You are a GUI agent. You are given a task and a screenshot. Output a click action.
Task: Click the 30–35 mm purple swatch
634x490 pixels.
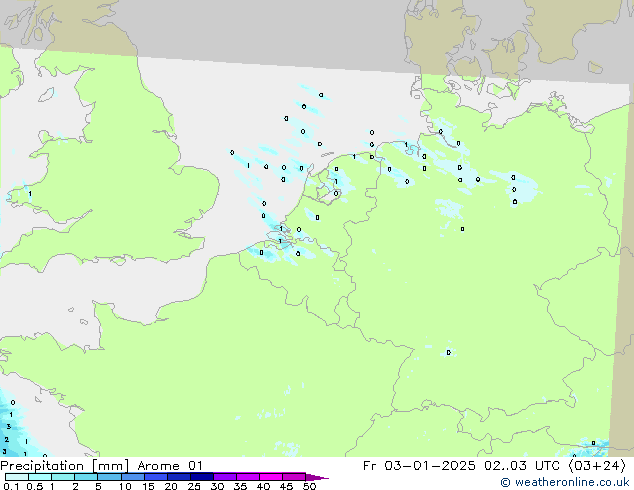point(225,477)
